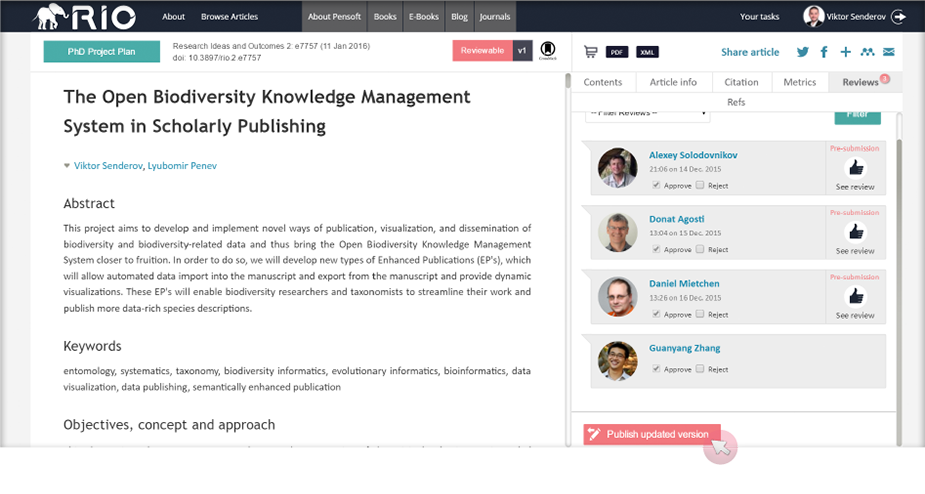Screen dimensions: 925x494
Task: Click Publish updated version button
Action: point(652,434)
